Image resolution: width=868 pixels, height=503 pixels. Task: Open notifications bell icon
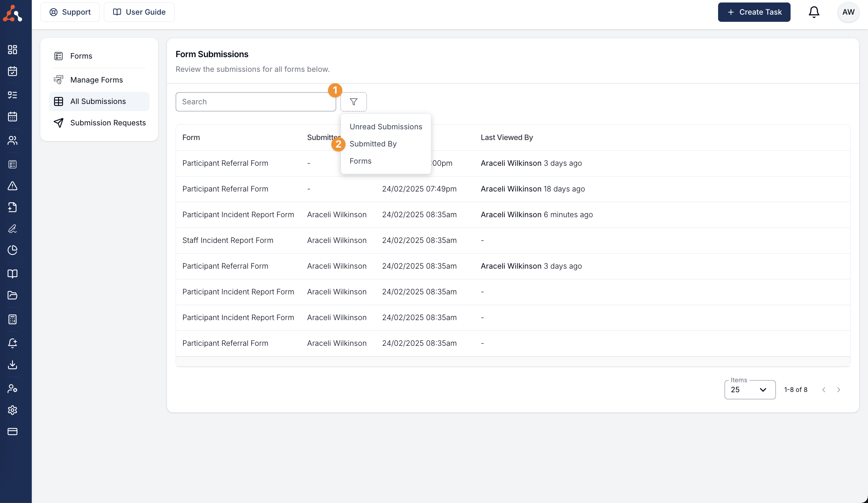814,12
